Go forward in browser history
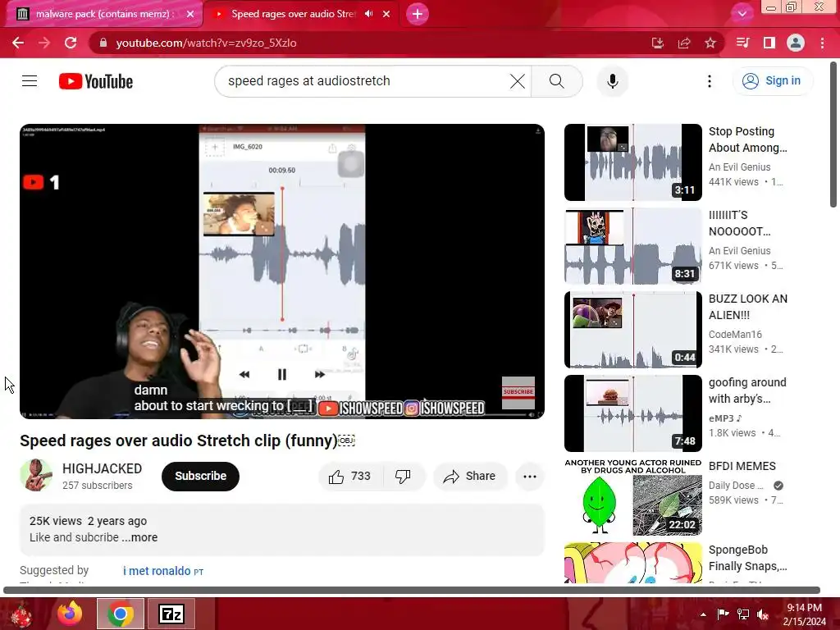The height and width of the screenshot is (630, 840). 44,43
